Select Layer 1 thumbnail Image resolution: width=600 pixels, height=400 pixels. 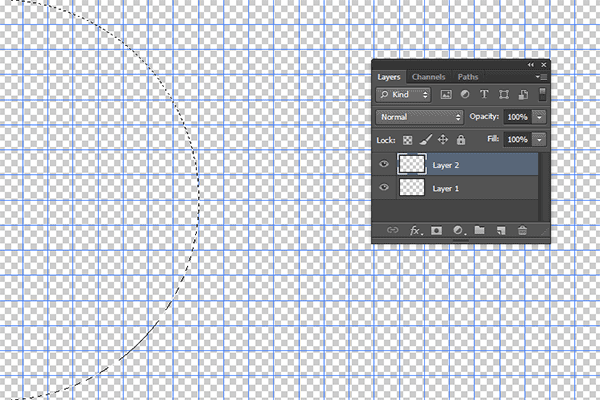412,188
